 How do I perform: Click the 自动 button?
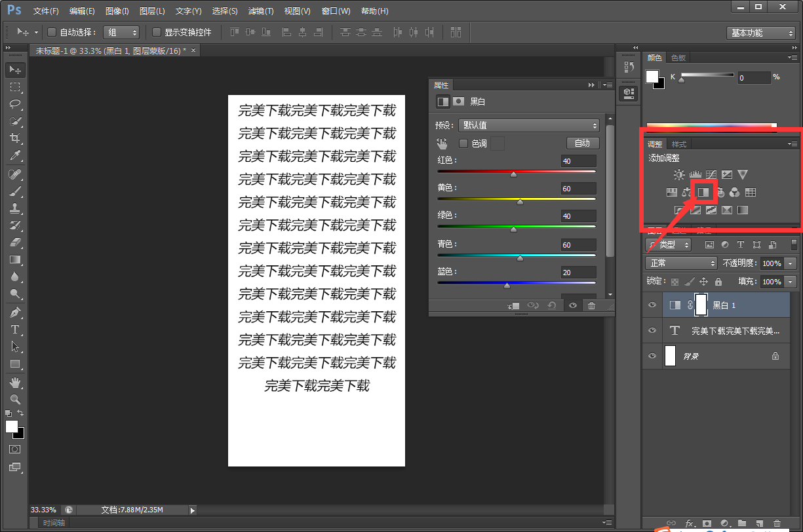click(582, 143)
